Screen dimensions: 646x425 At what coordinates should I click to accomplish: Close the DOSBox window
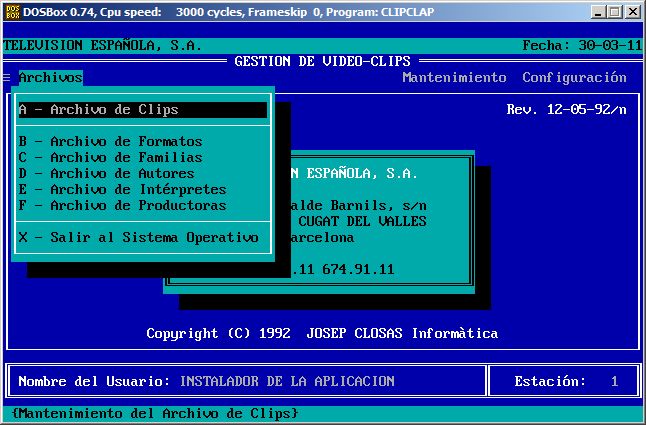(x=633, y=11)
